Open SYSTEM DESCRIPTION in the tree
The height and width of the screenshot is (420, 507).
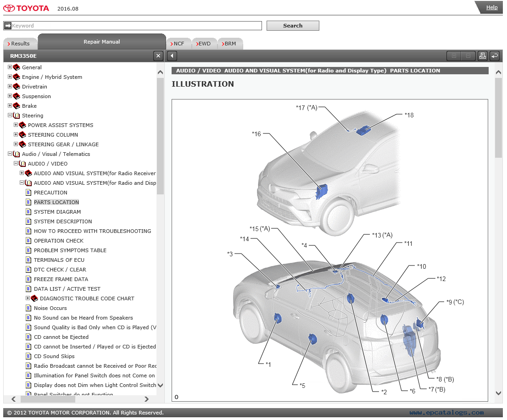click(x=63, y=221)
